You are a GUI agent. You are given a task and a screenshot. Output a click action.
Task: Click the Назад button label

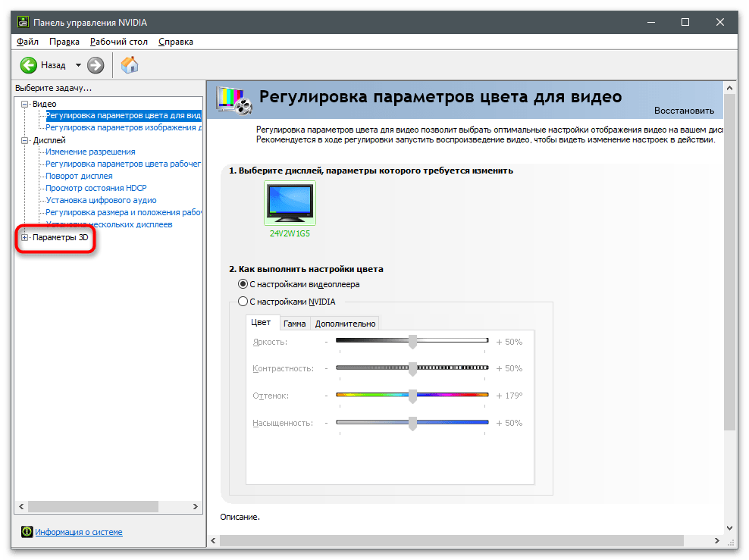(x=53, y=65)
